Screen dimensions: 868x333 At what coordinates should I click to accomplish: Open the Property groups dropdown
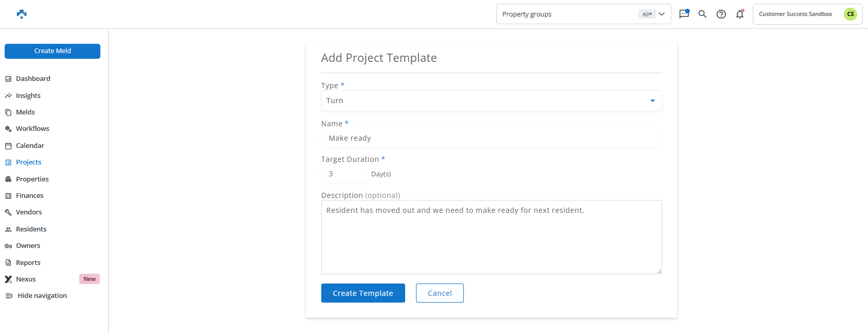tap(583, 14)
